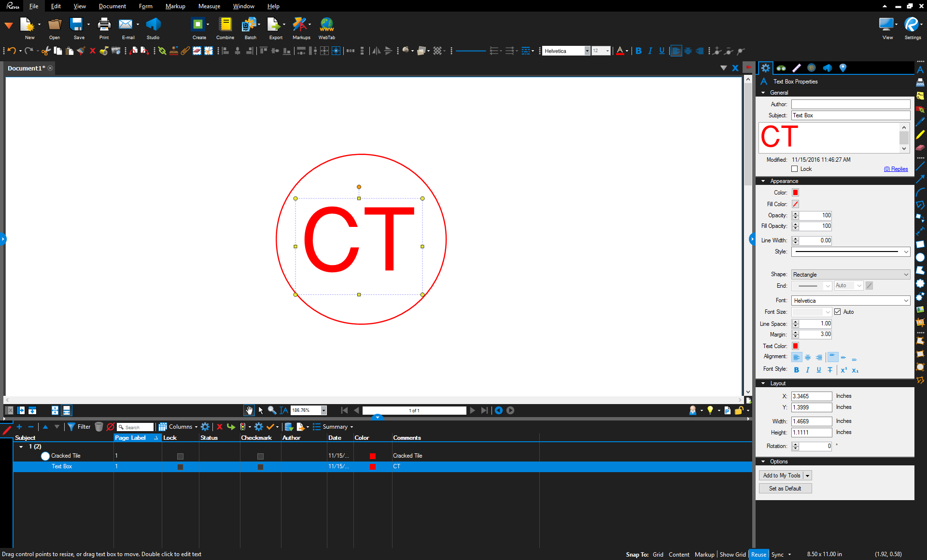The height and width of the screenshot is (560, 927).
Task: Toggle Checkmark on Cracked Tile row
Action: pyautogui.click(x=259, y=456)
